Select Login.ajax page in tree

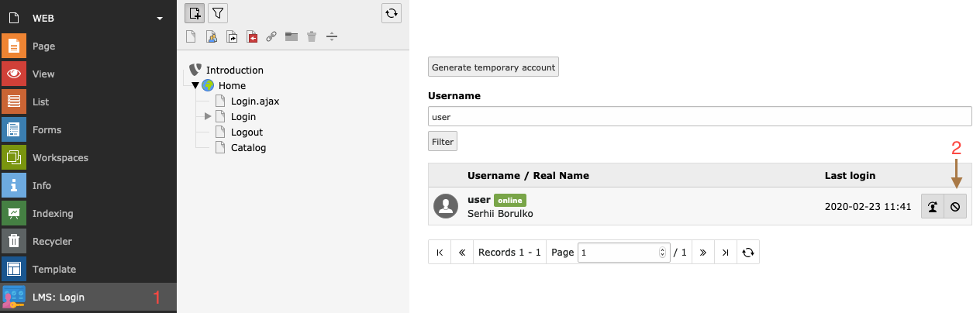click(x=254, y=101)
